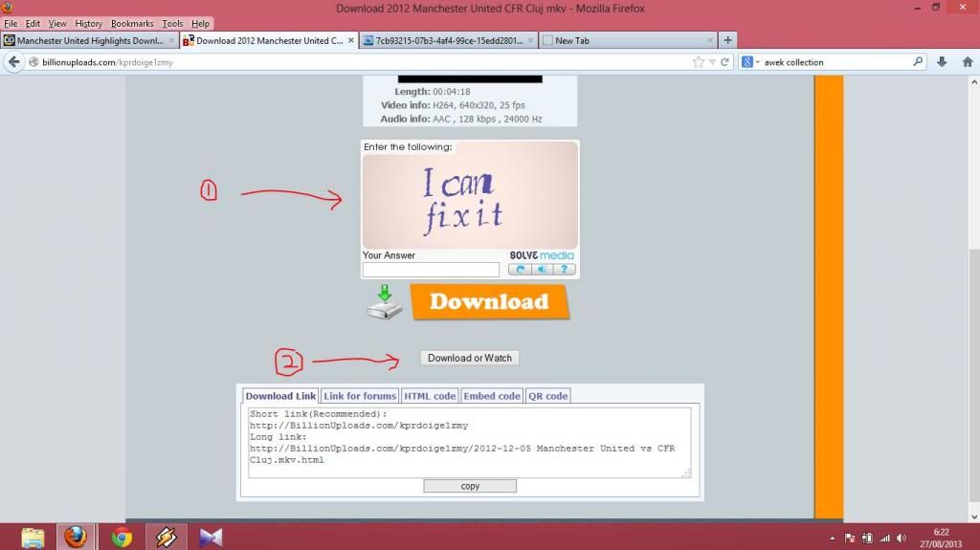Viewport: 980px width, 550px height.
Task: Open the File menu
Action: click(11, 24)
